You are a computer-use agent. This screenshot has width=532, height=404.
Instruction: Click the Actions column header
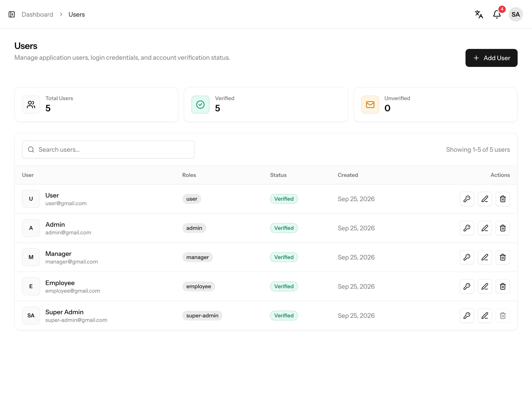(500, 175)
